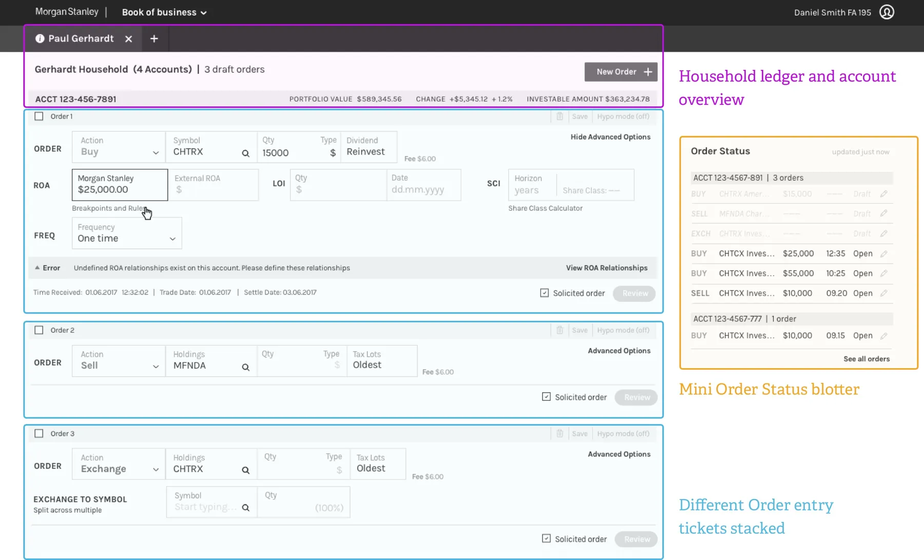Select the Order 3 checkbox

(39, 434)
